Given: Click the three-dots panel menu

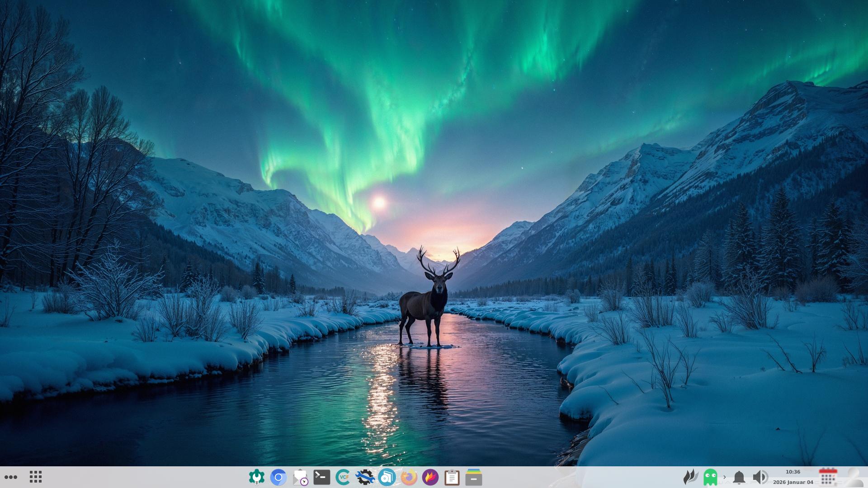Looking at the screenshot, I should coord(11,477).
